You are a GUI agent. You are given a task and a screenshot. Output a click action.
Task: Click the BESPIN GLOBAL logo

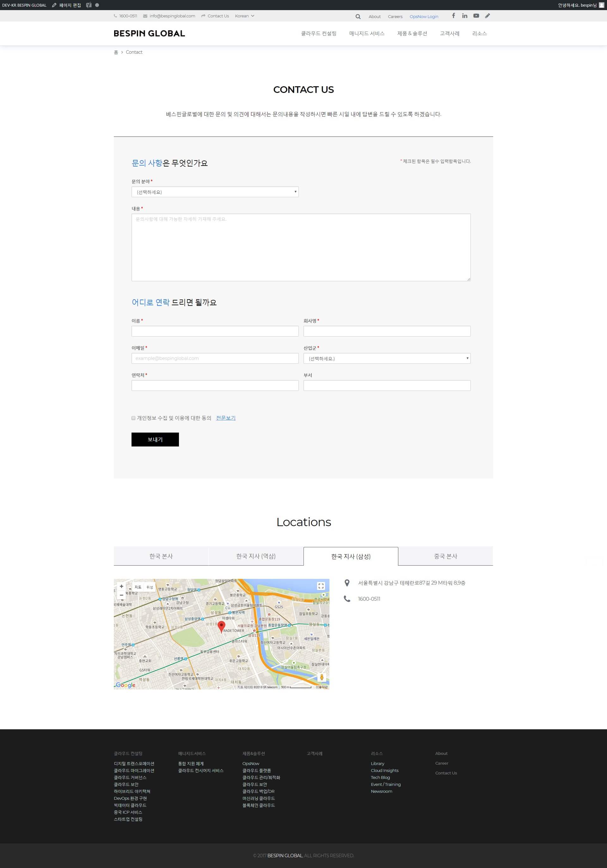click(x=150, y=33)
